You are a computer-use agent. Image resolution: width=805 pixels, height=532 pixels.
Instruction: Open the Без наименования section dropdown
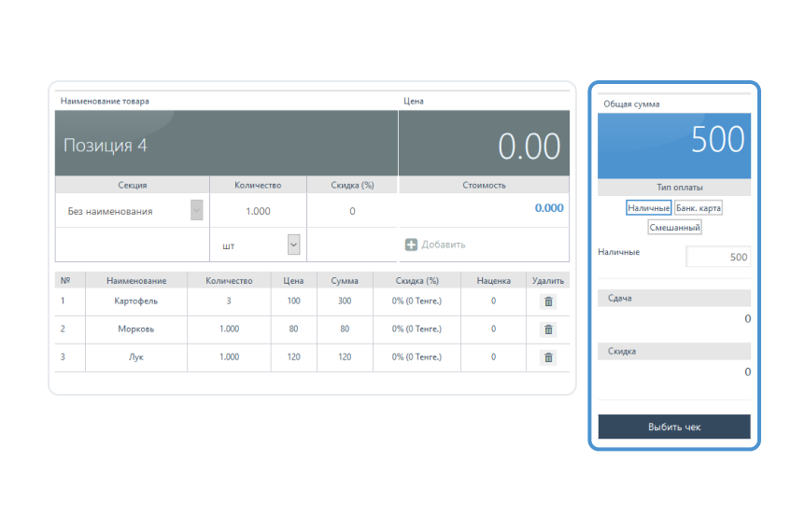pos(196,211)
